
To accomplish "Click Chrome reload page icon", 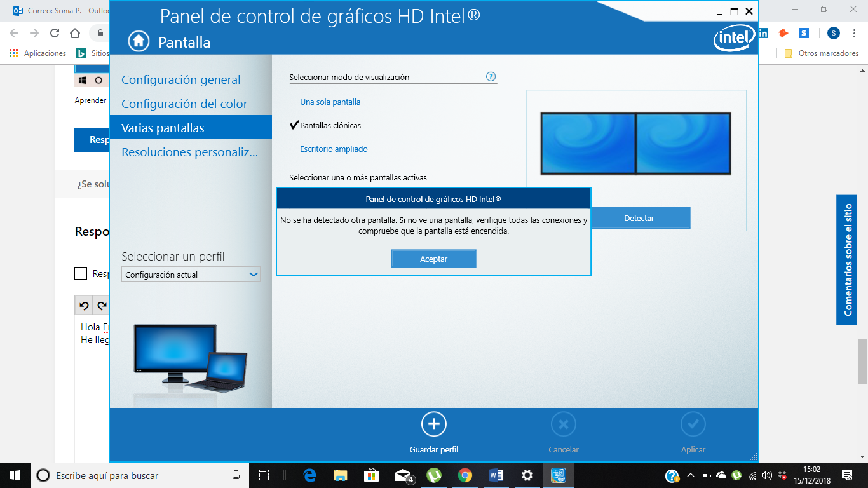I will click(x=55, y=33).
